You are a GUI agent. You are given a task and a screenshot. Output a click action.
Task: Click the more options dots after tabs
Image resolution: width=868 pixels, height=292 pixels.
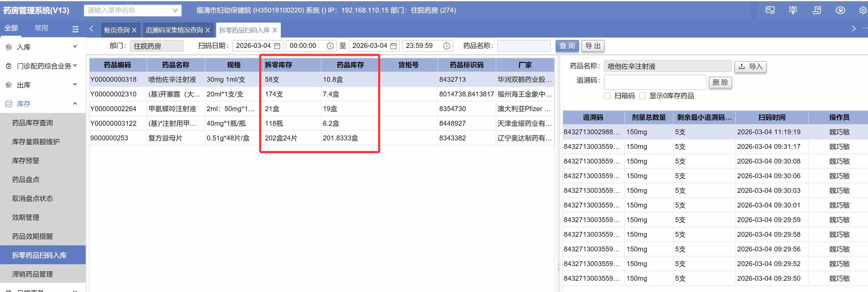865,28
